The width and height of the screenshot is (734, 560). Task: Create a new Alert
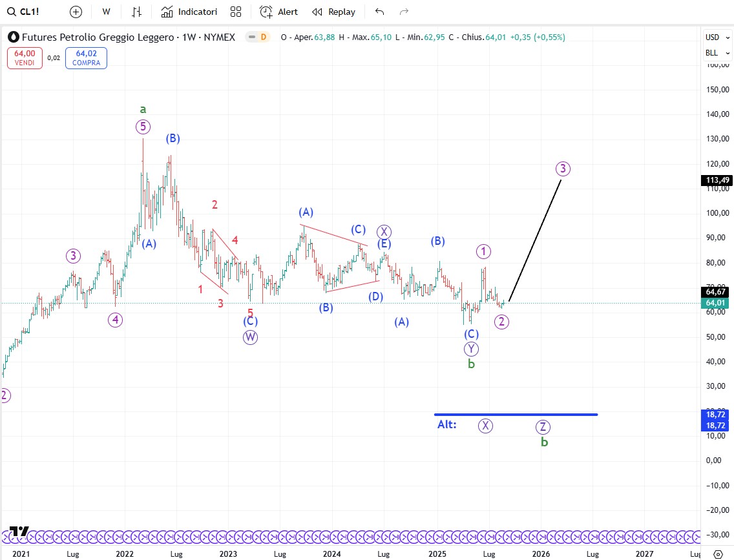coord(278,12)
